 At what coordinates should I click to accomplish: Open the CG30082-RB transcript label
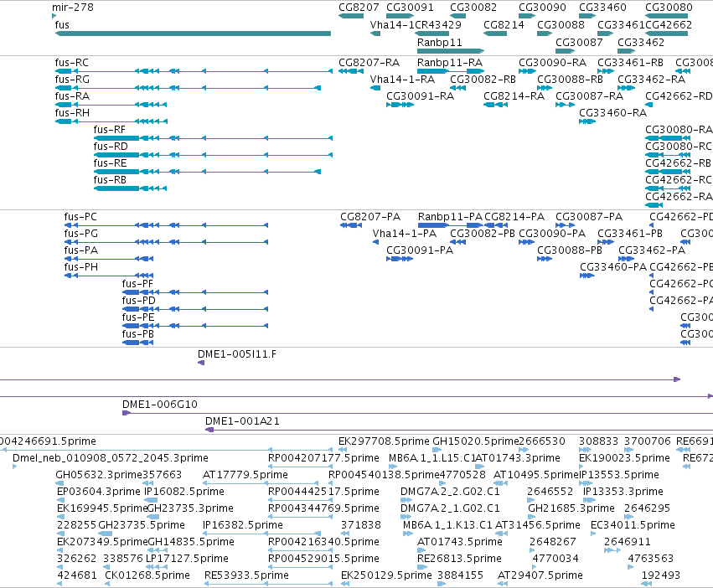point(483,80)
